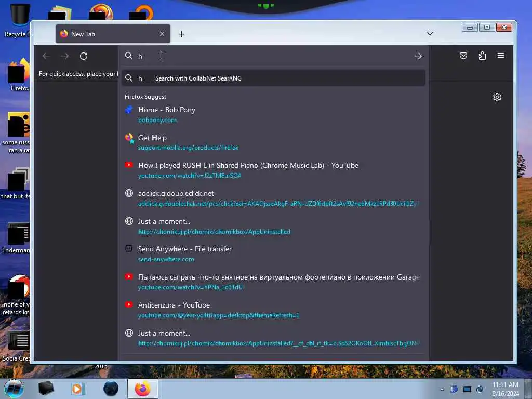Open the Windows Start orb
532x399 pixels.
[x=14, y=389]
